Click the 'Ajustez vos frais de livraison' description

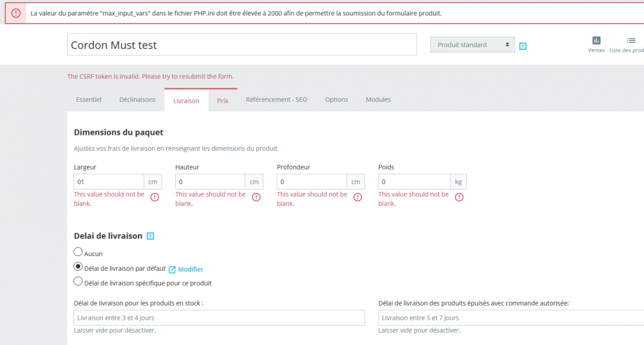coord(176,148)
